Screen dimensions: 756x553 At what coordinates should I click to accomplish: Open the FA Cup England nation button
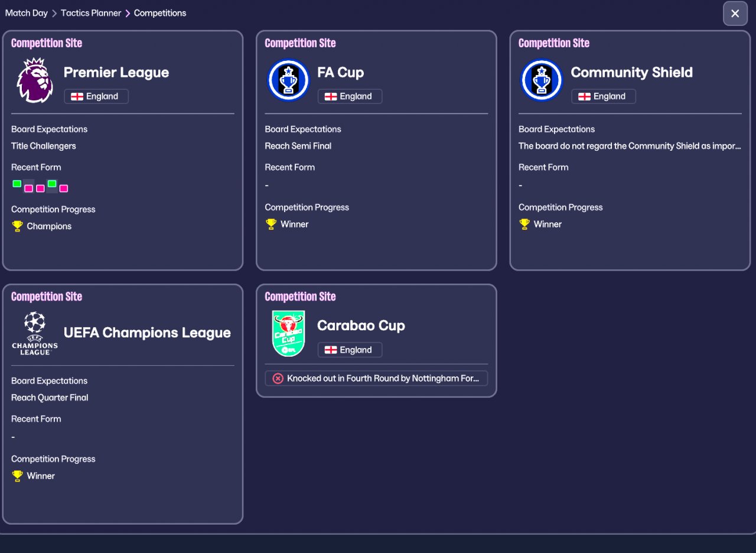pyautogui.click(x=350, y=96)
